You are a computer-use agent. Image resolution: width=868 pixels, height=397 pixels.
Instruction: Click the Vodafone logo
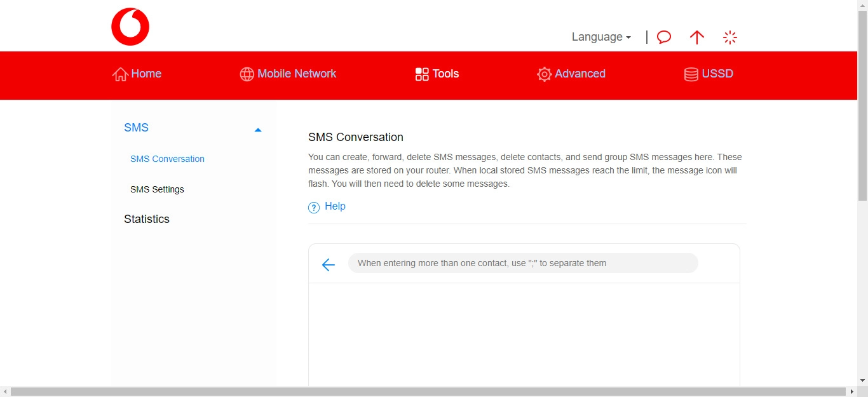click(130, 26)
